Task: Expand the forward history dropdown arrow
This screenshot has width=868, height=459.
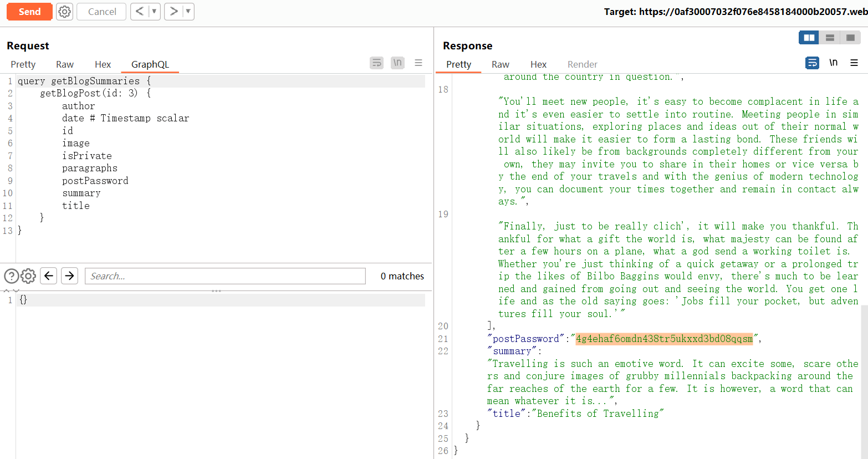Action: click(188, 12)
